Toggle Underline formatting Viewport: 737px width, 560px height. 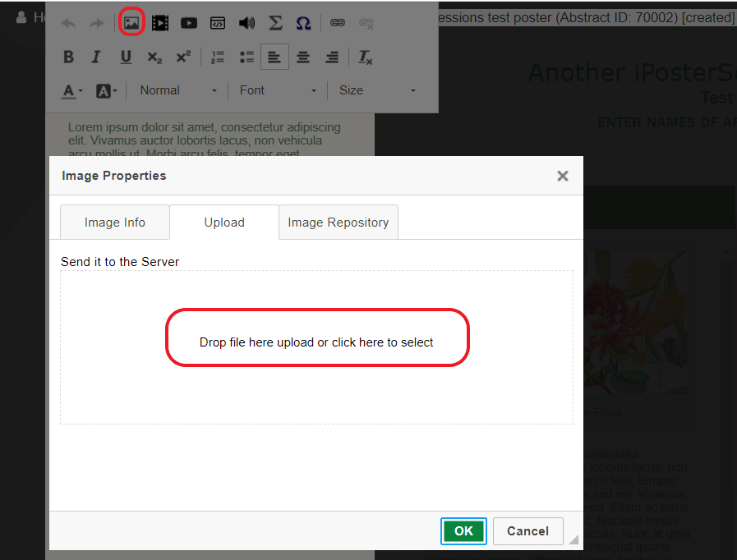[126, 57]
